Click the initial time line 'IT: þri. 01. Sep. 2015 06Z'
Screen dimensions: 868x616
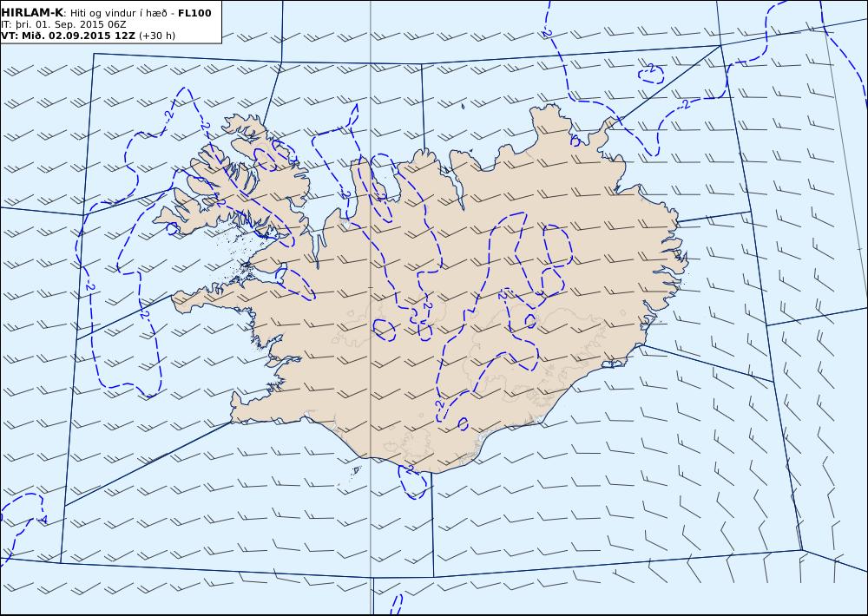pyautogui.click(x=63, y=24)
